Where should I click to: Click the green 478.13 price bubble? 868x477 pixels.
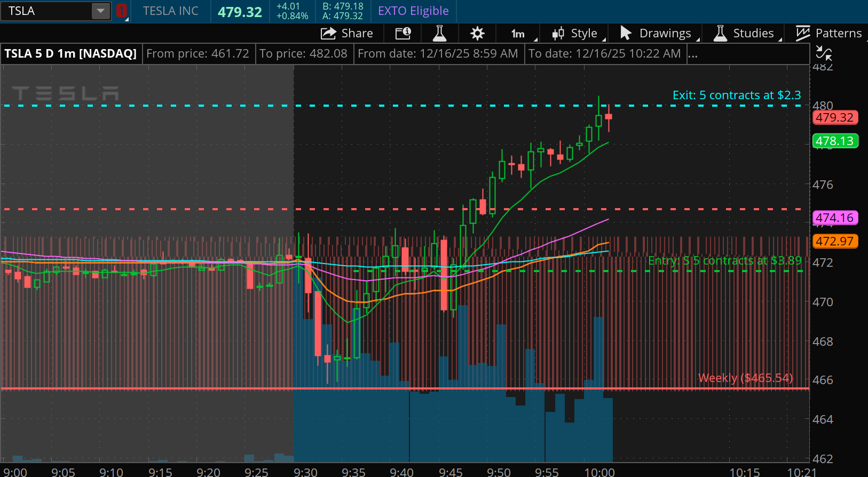tap(835, 141)
